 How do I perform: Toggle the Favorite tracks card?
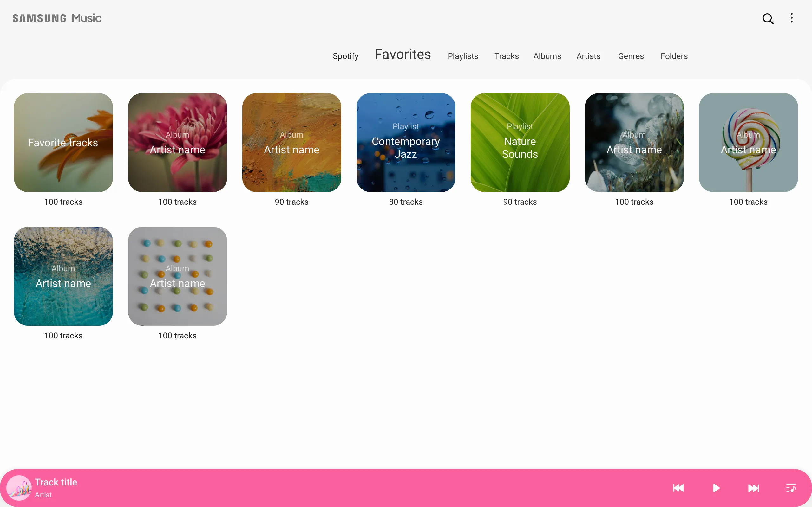(63, 143)
